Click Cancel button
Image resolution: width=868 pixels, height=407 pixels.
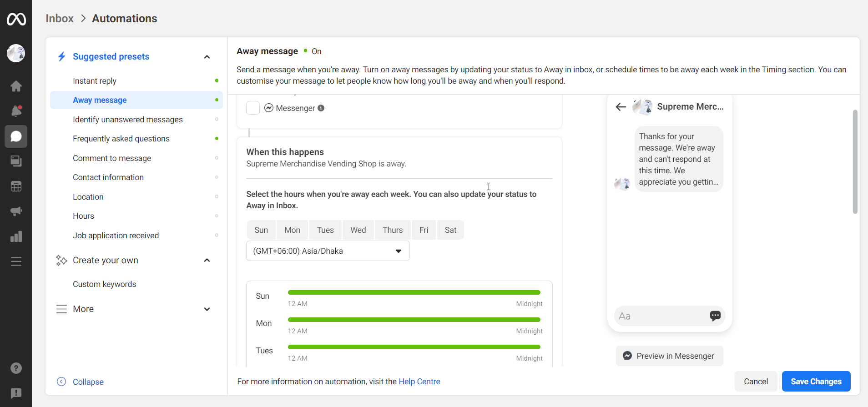tap(756, 382)
